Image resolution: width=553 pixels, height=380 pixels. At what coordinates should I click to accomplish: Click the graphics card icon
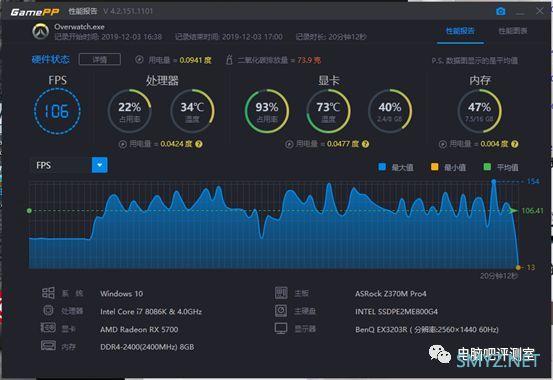48,328
